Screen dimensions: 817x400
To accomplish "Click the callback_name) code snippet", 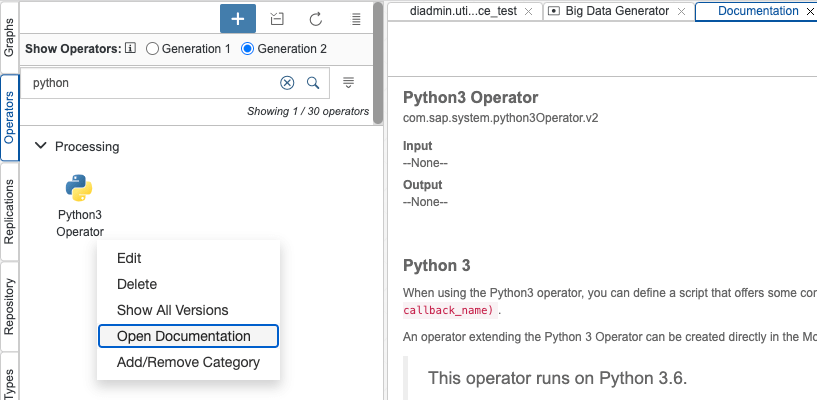I will tap(451, 310).
